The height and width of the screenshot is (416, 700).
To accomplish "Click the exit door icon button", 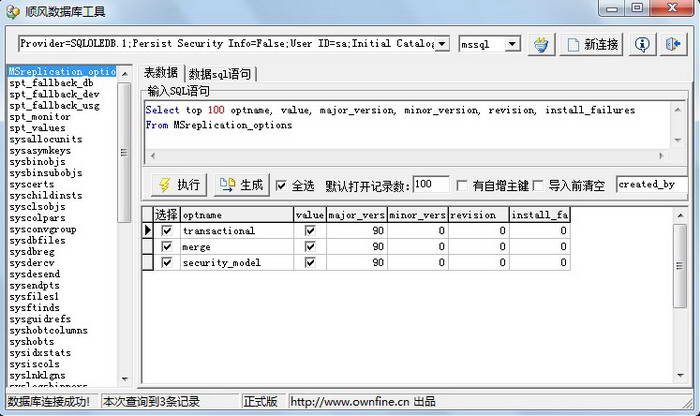I will coord(673,44).
